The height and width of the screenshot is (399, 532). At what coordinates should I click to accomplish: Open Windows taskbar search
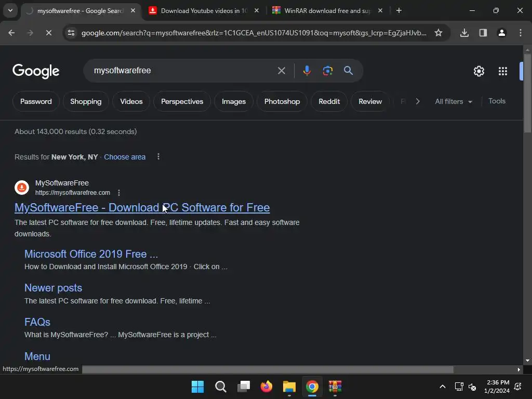click(x=220, y=387)
